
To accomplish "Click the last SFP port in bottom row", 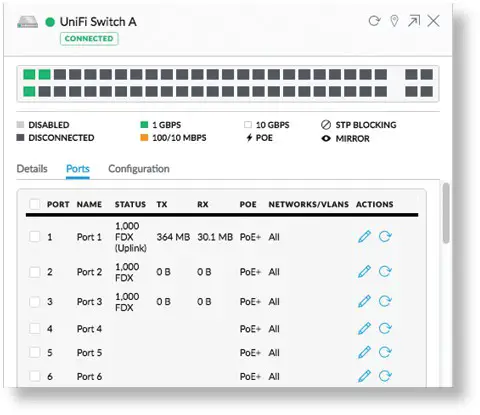I will tap(427, 91).
